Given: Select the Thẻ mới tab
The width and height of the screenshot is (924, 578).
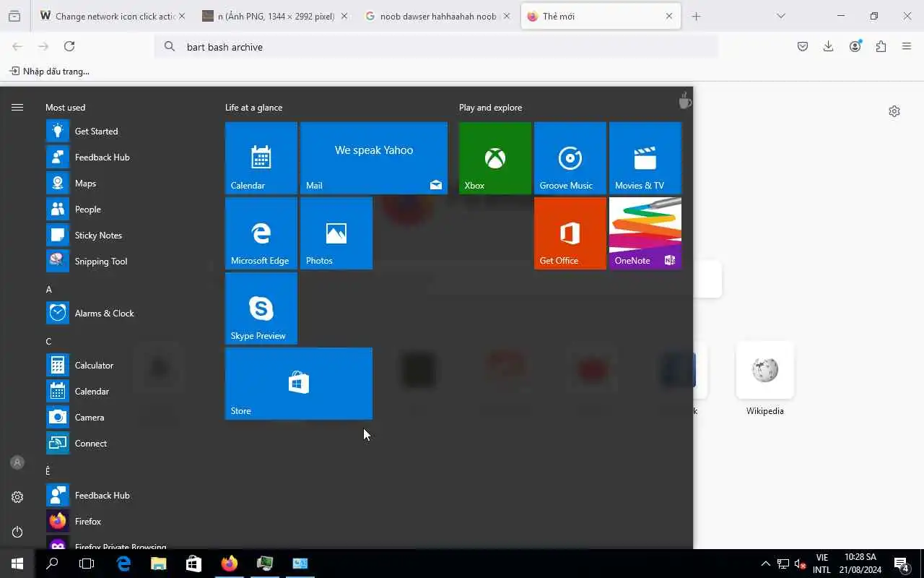Looking at the screenshot, I should click(601, 16).
